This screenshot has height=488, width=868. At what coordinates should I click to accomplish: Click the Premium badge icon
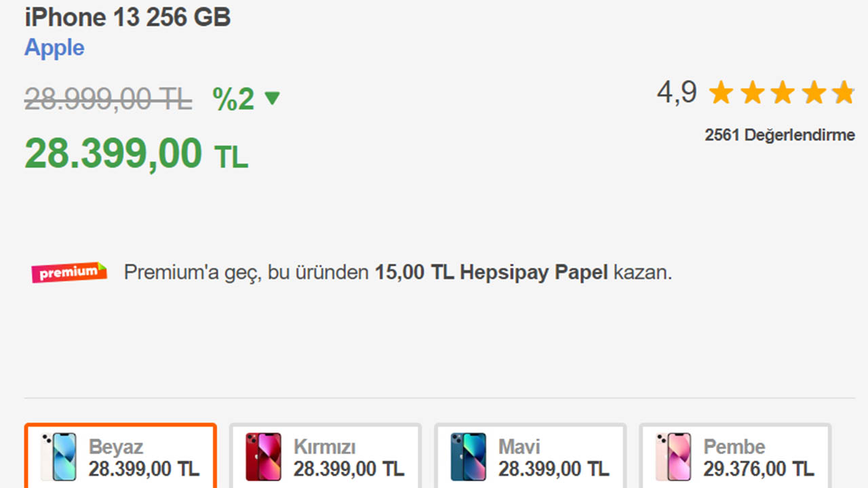tap(69, 272)
